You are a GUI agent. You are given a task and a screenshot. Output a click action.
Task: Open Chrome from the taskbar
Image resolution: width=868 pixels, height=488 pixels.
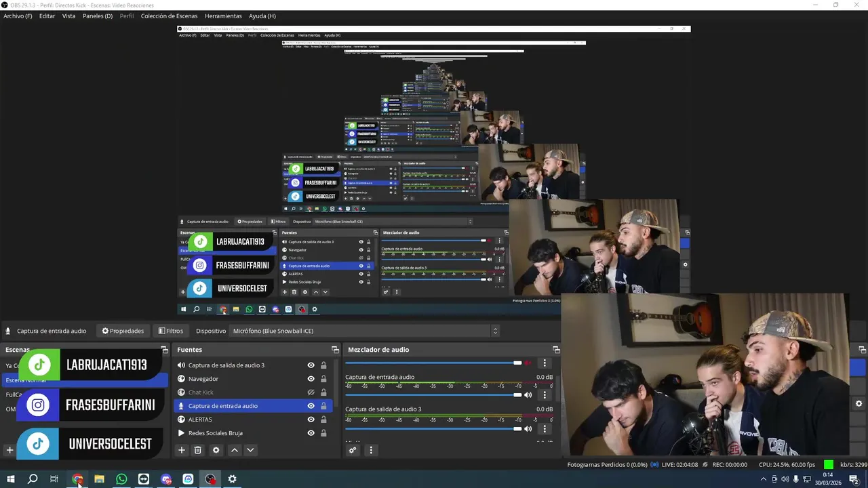click(77, 479)
